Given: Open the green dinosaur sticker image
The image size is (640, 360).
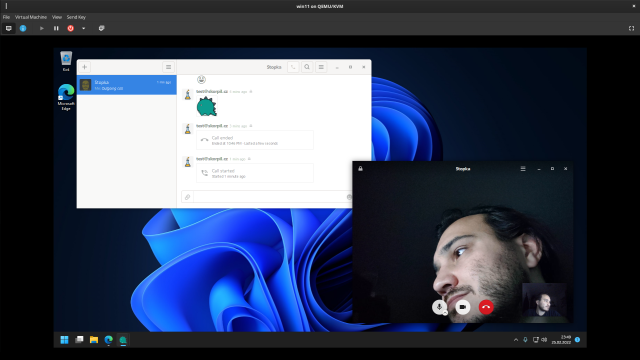Looking at the screenshot, I should 207,107.
